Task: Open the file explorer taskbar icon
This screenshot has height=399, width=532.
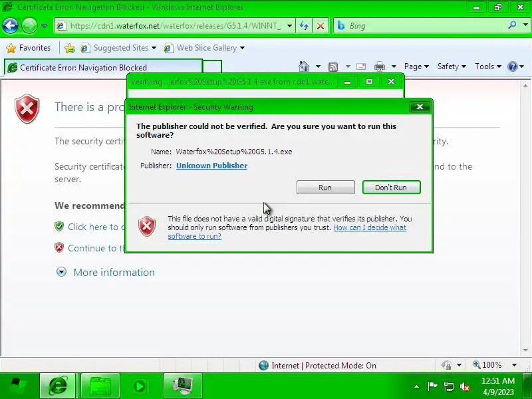Action: tap(100, 386)
